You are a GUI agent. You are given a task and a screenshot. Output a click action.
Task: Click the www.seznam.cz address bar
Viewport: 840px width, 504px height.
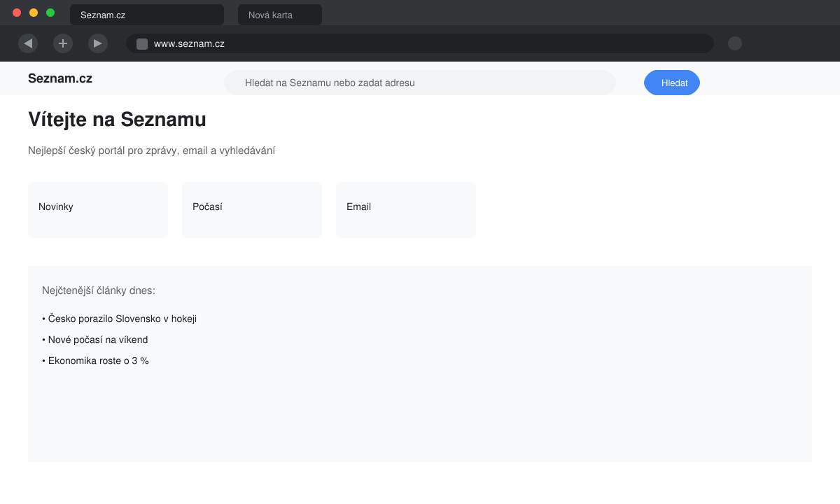point(420,43)
